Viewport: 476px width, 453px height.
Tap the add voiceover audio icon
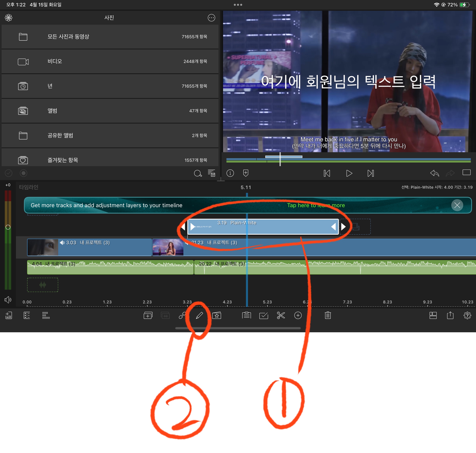click(165, 315)
